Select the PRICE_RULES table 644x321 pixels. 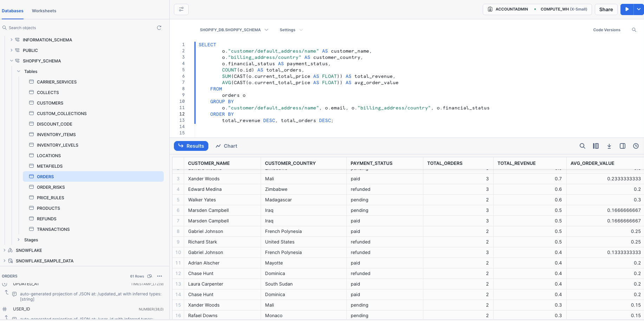click(51, 198)
